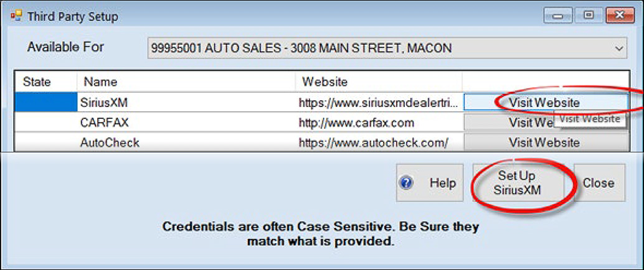Select the SiriusXM name cell
This screenshot has height=270, width=644.
tap(186, 103)
